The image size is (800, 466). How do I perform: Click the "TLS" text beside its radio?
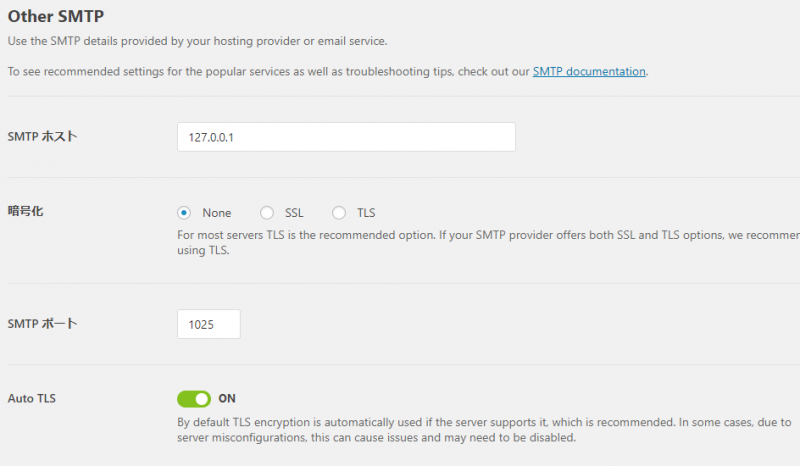coord(366,213)
